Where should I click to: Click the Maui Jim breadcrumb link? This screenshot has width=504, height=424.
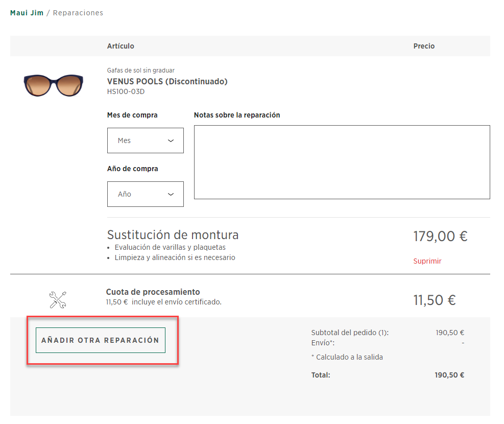(x=27, y=13)
